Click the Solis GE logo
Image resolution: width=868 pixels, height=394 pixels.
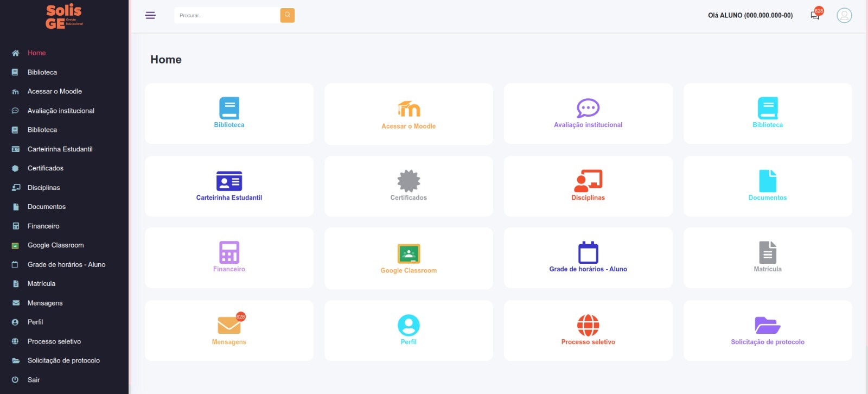(64, 16)
